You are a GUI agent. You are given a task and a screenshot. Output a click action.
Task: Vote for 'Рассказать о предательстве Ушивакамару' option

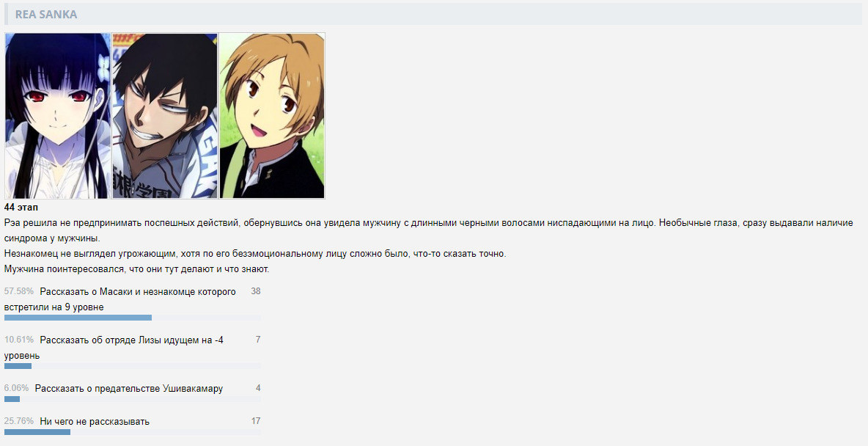point(129,388)
